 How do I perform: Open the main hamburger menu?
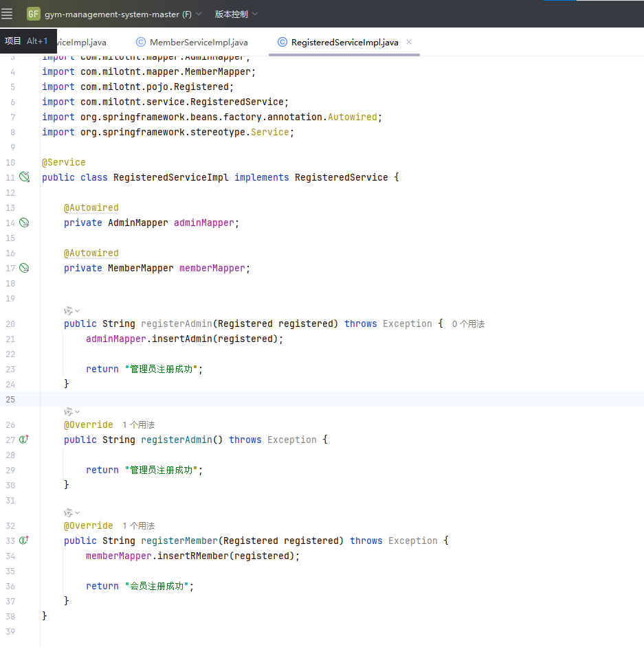[7, 14]
